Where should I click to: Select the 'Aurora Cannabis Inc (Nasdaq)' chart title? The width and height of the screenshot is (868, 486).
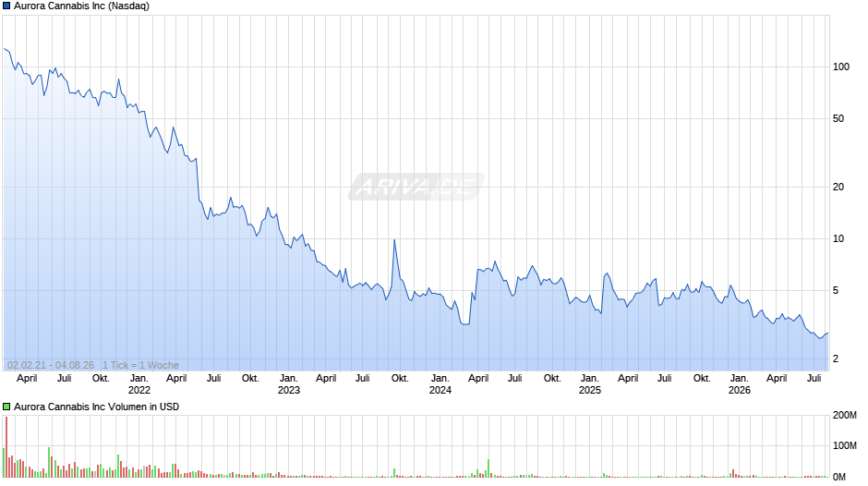pyautogui.click(x=81, y=6)
